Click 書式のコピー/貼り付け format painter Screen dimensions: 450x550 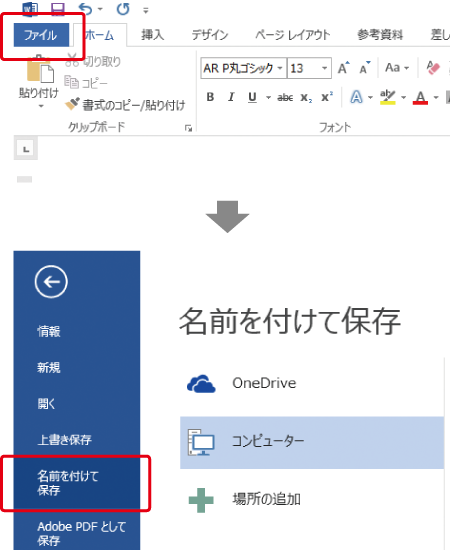tap(125, 105)
